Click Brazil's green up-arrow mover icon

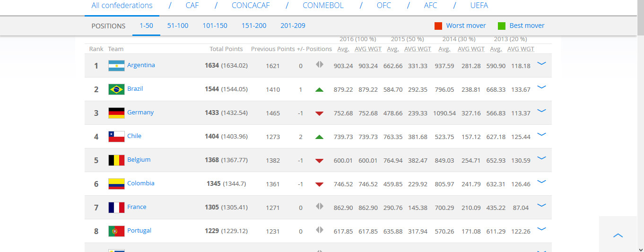pyautogui.click(x=320, y=89)
